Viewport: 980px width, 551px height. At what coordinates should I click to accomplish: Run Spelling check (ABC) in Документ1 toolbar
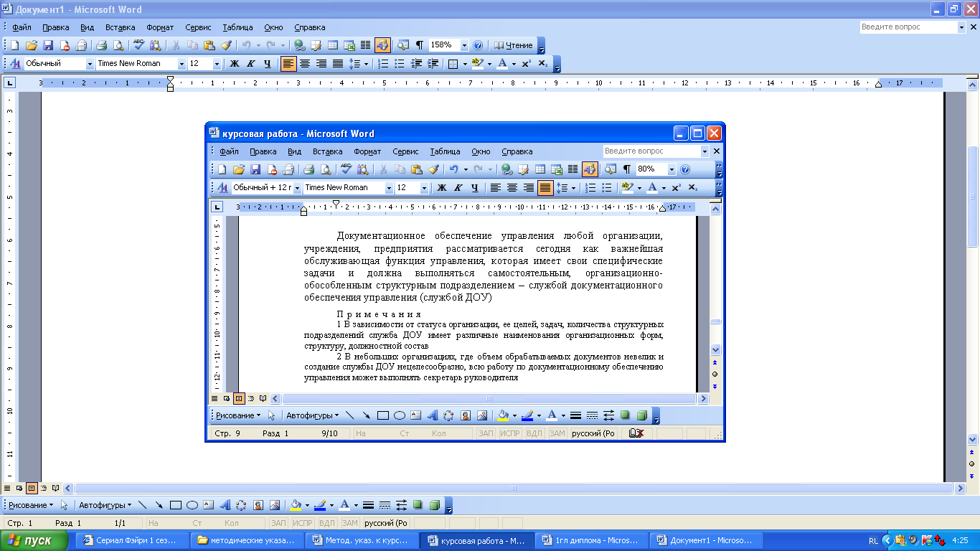point(138,45)
